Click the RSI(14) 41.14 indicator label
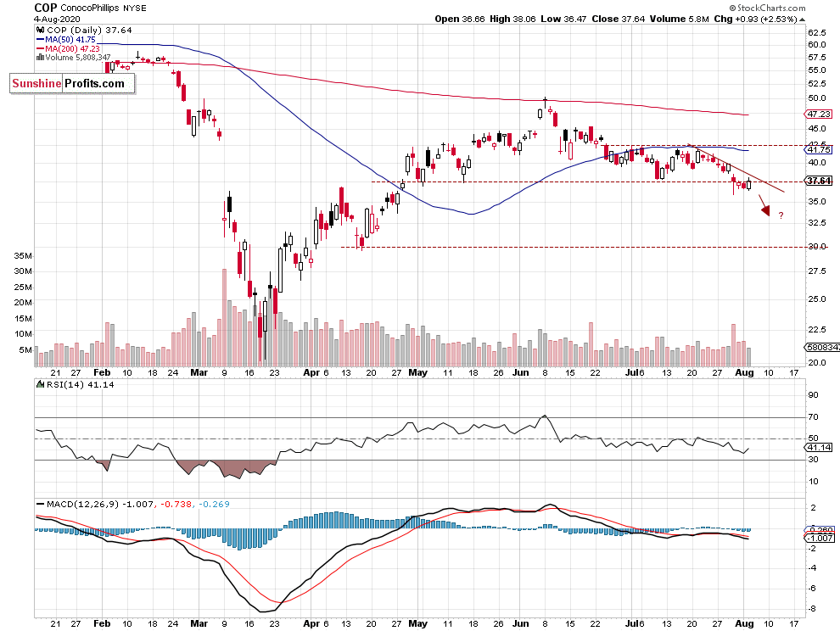This screenshot has width=840, height=631. tap(80, 384)
